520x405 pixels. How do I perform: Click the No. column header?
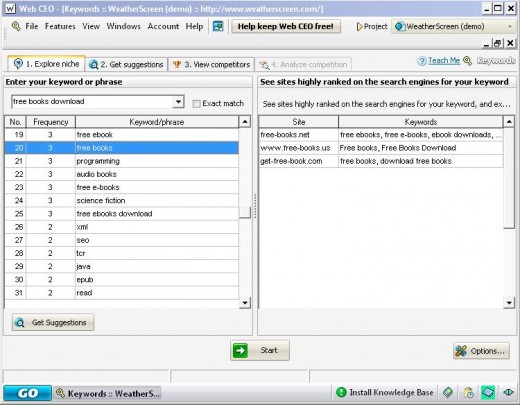(15, 122)
